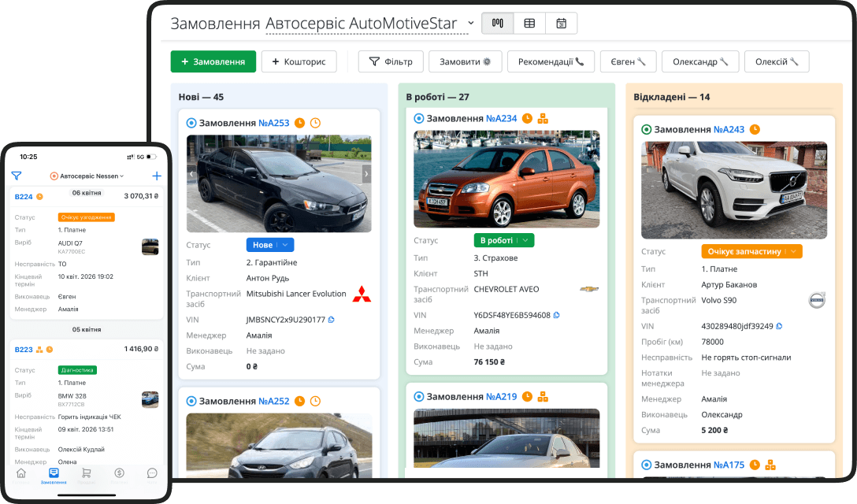Open the BMW 328 thumbnail on mobile

[x=150, y=399]
